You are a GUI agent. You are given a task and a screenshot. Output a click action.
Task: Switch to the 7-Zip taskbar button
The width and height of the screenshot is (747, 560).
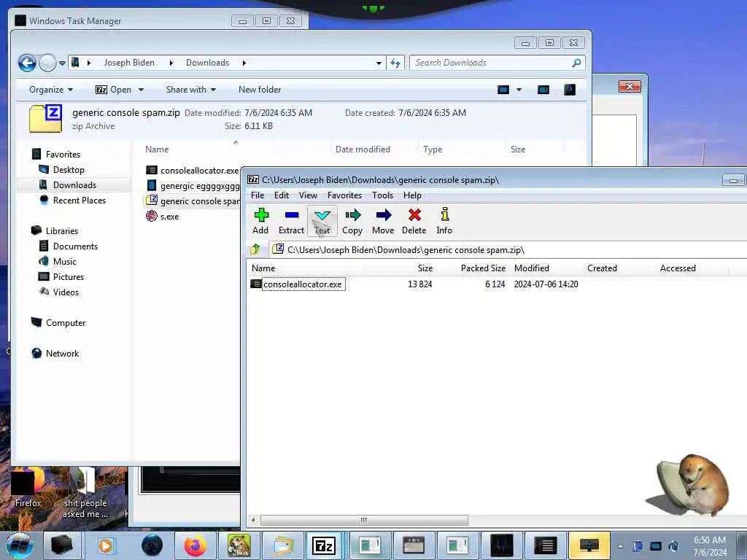click(324, 545)
